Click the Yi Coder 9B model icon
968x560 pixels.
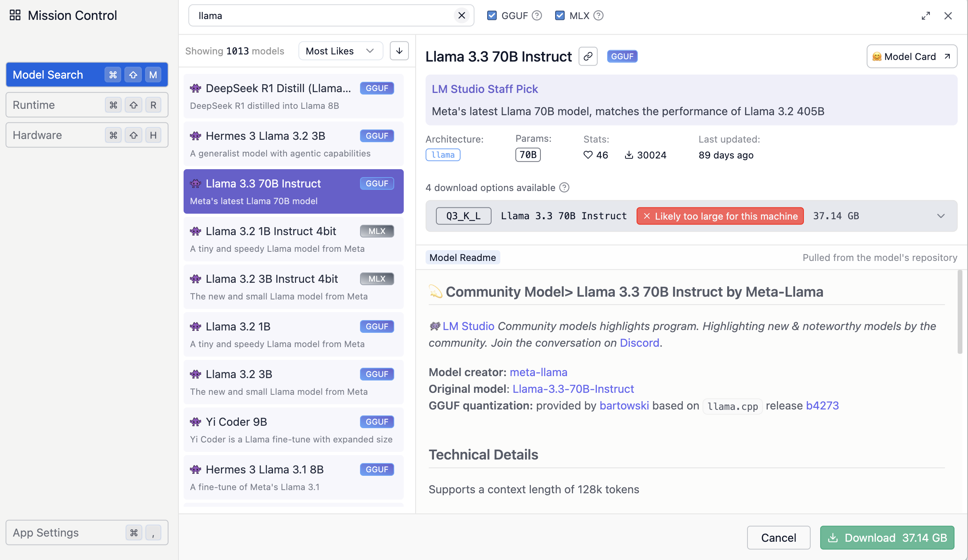[196, 422]
